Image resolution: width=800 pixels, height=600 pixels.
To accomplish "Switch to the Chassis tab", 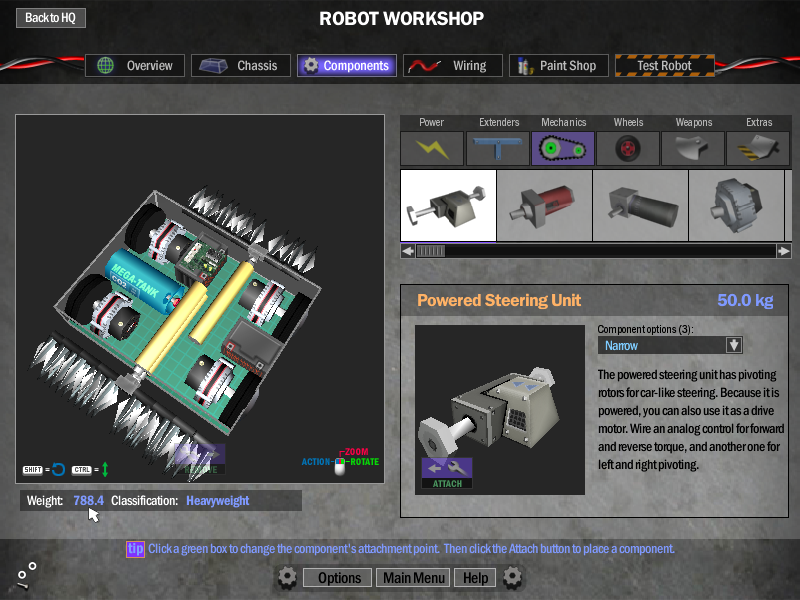I will pyautogui.click(x=241, y=65).
